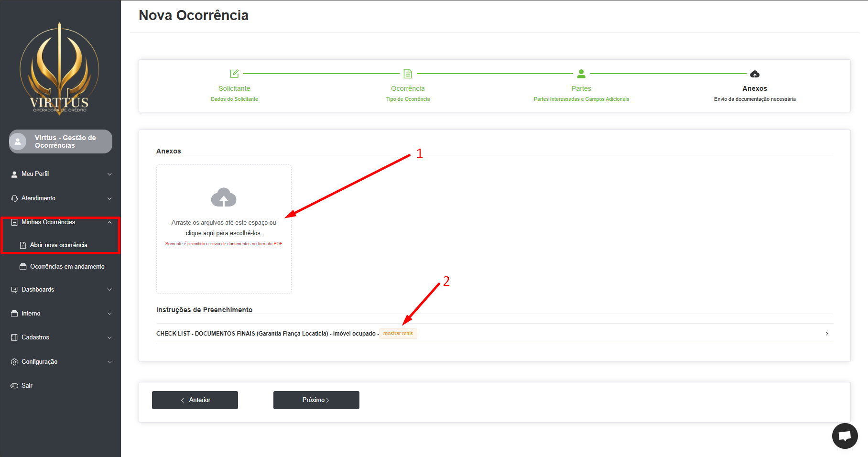
Task: Click the 'mostrar mais' link
Action: (x=398, y=334)
